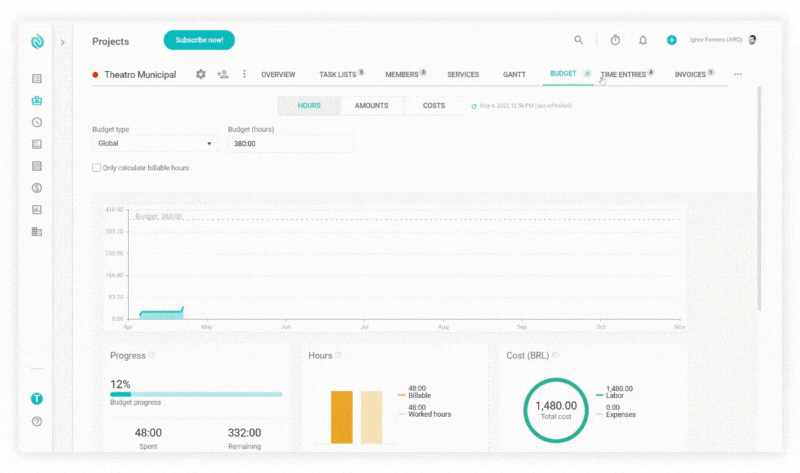Switch budget view to Hours
The image size is (800, 473).
309,105
